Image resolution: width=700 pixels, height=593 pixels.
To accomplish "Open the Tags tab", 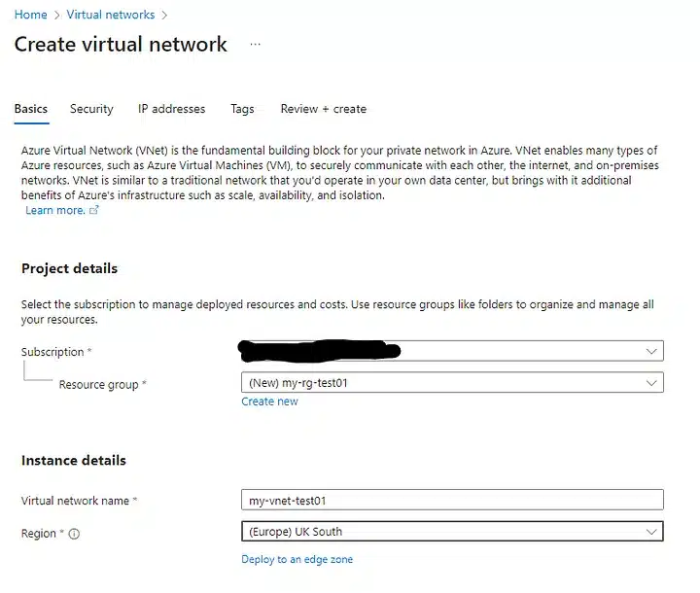I will [242, 109].
